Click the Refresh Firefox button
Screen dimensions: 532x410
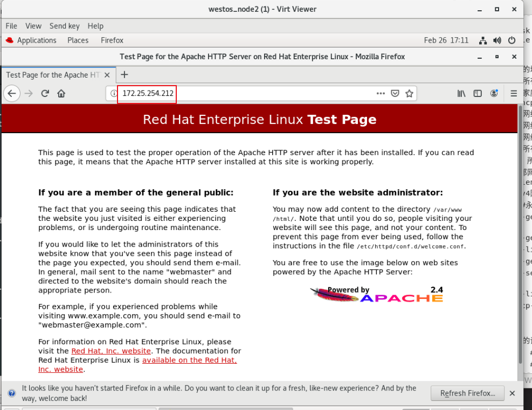[x=467, y=393]
